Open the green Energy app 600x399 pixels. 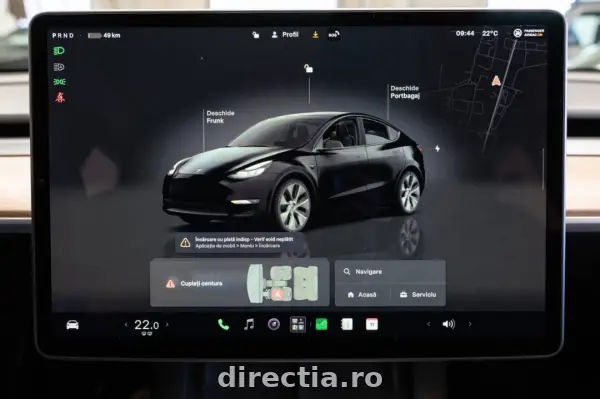[x=321, y=324]
